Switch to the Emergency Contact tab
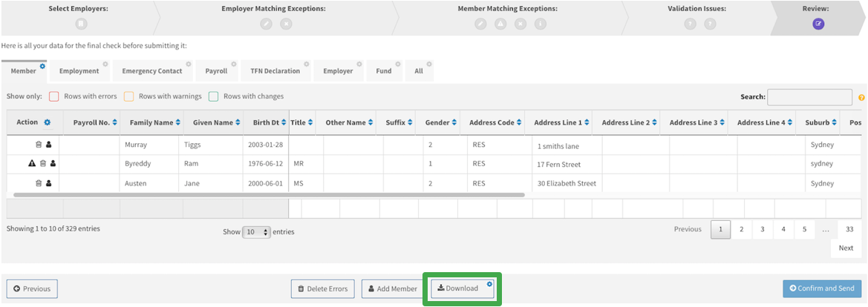This screenshot has width=868, height=307. point(152,71)
